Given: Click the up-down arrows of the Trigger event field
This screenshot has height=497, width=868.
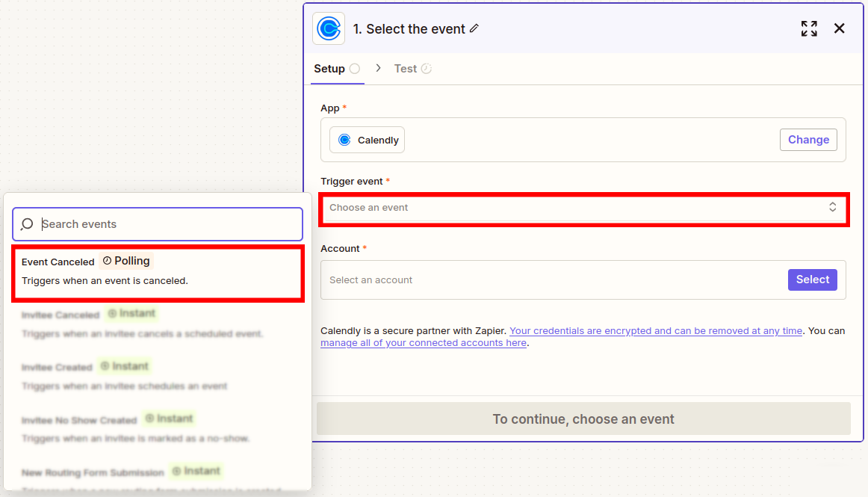Looking at the screenshot, I should click(832, 207).
